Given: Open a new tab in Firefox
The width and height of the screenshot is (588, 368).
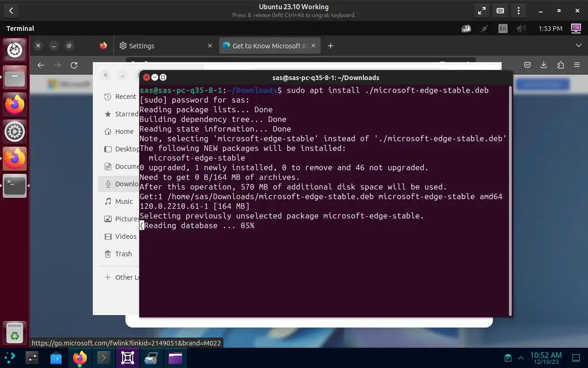Looking at the screenshot, I should point(330,46).
